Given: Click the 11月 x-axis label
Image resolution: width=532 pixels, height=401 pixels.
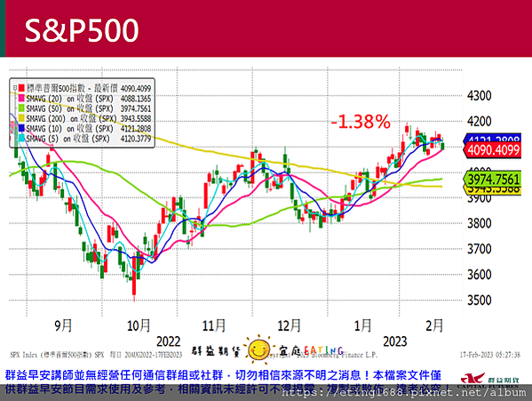Looking at the screenshot, I should coord(214,325).
